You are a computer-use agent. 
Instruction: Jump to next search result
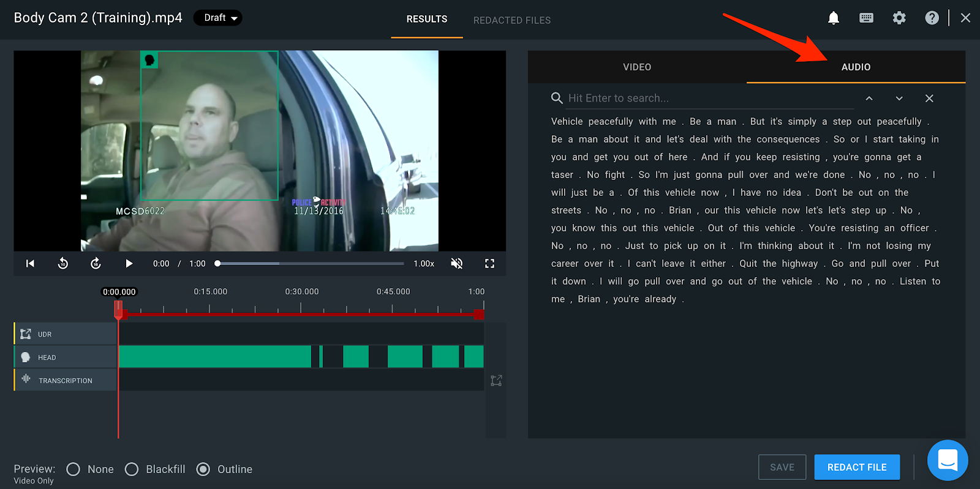tap(899, 99)
